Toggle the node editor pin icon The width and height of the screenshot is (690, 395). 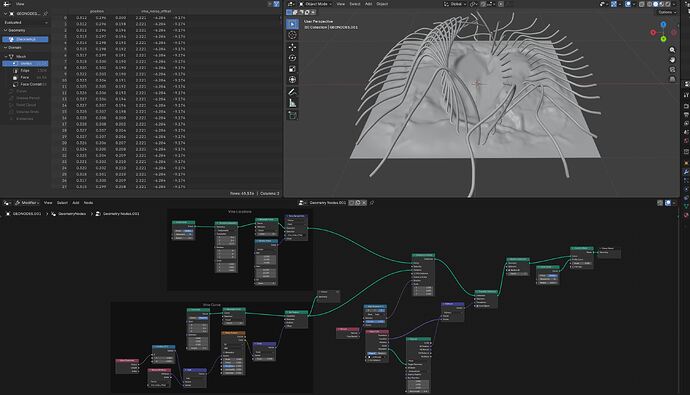[x=372, y=203]
